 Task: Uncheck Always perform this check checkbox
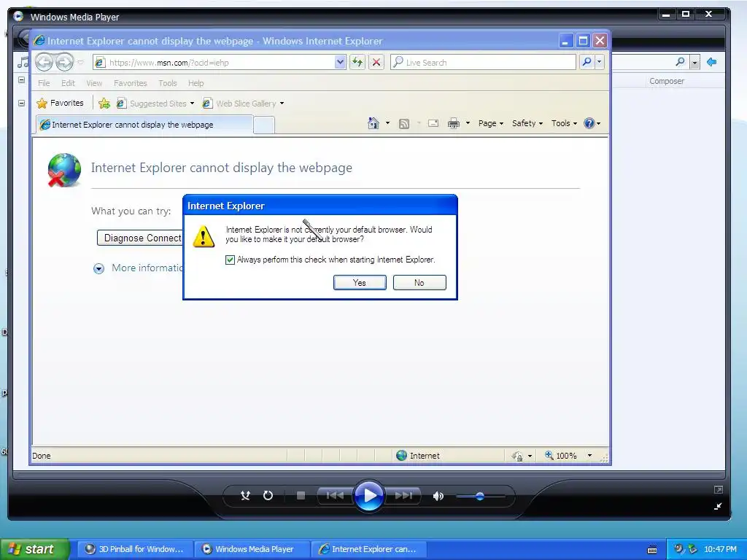(230, 260)
